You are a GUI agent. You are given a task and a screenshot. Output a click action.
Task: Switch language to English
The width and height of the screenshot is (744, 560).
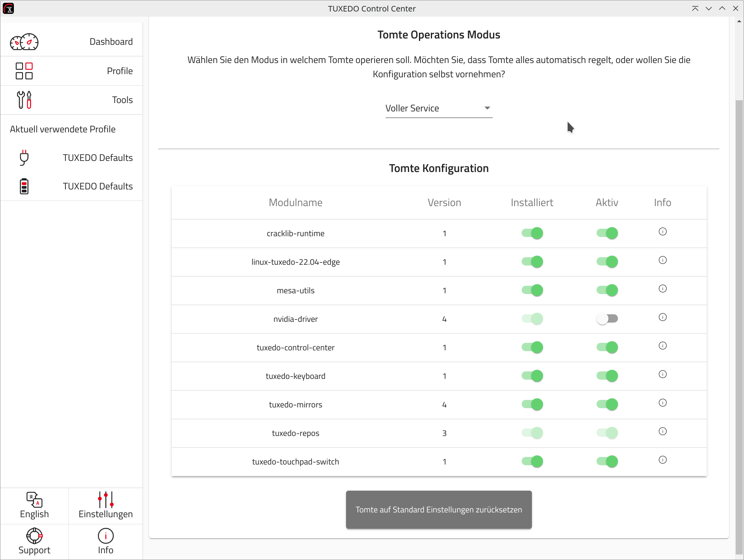[34, 506]
